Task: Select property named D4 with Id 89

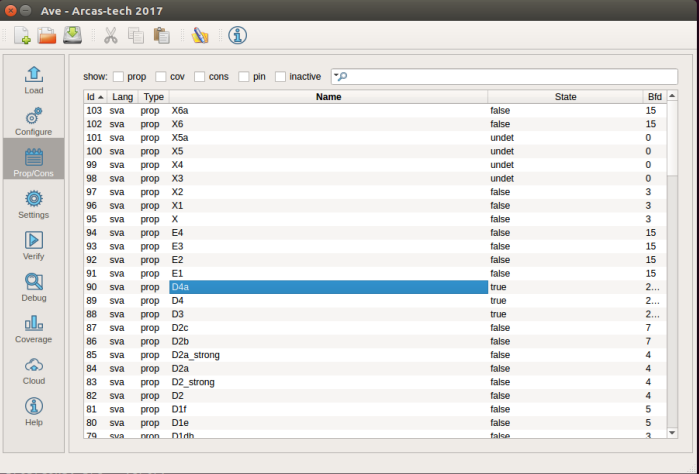Action: click(x=375, y=301)
